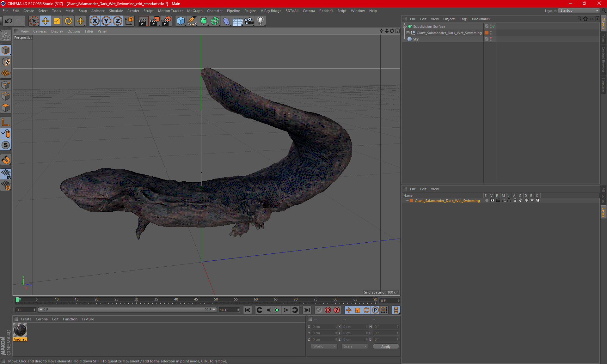Open the Scale mode dropdown
Screen dimensions: 607x364
click(355, 346)
